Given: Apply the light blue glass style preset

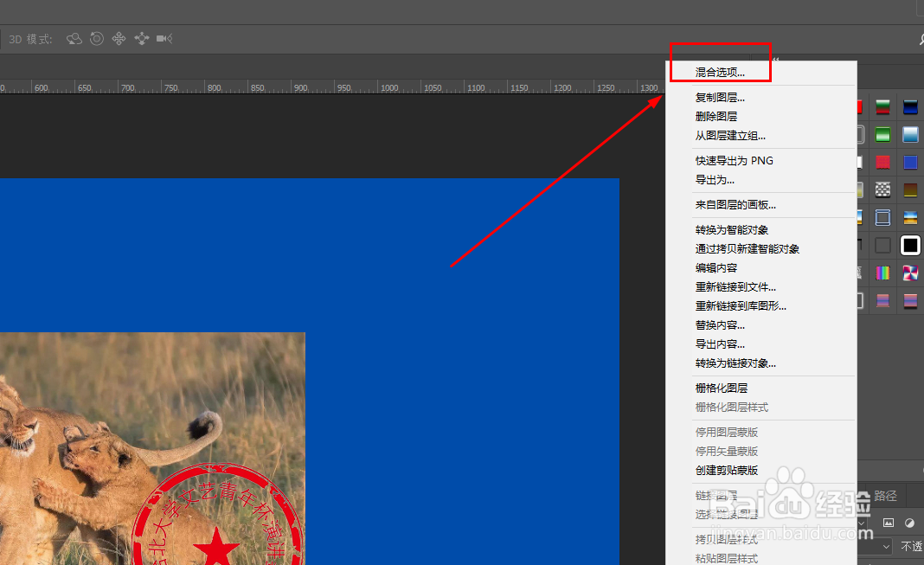Looking at the screenshot, I should (910, 135).
